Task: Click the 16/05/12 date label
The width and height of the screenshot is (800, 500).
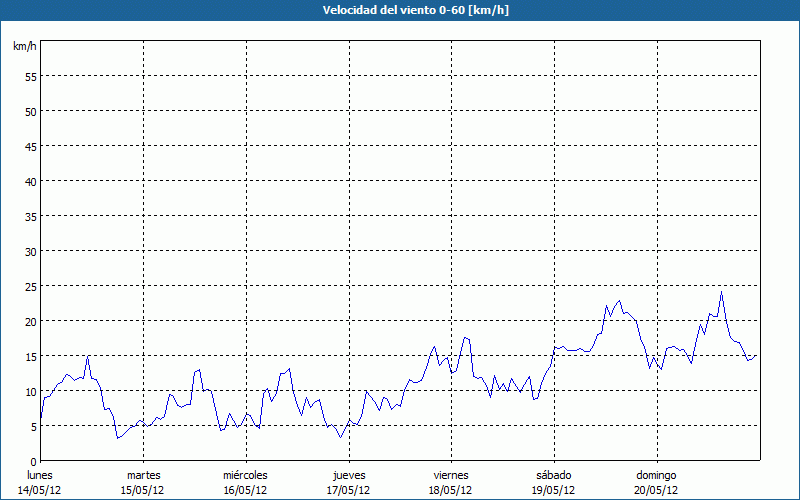Action: point(245,490)
